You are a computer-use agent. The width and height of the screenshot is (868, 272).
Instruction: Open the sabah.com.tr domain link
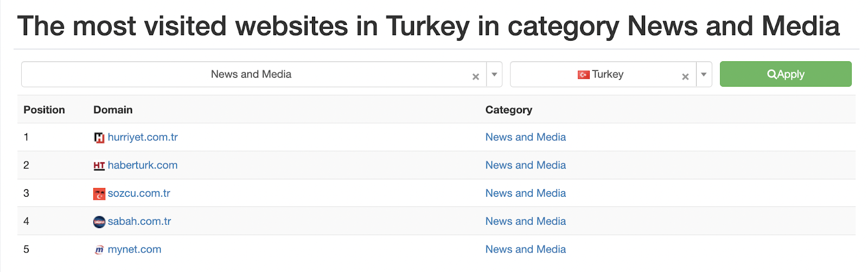(139, 222)
